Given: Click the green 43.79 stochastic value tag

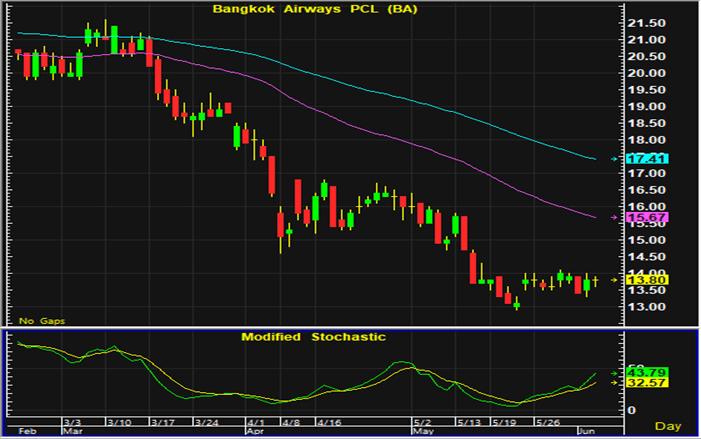Looking at the screenshot, I should coord(638,373).
